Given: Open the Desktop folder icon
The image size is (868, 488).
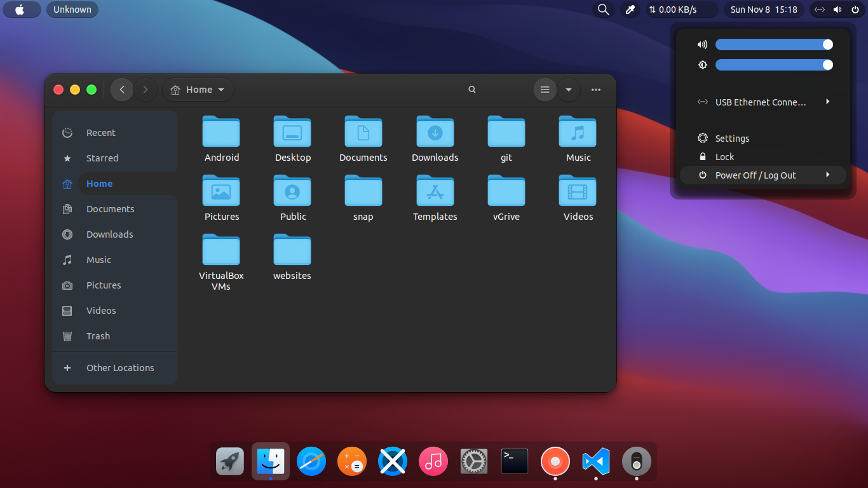Looking at the screenshot, I should point(293,132).
